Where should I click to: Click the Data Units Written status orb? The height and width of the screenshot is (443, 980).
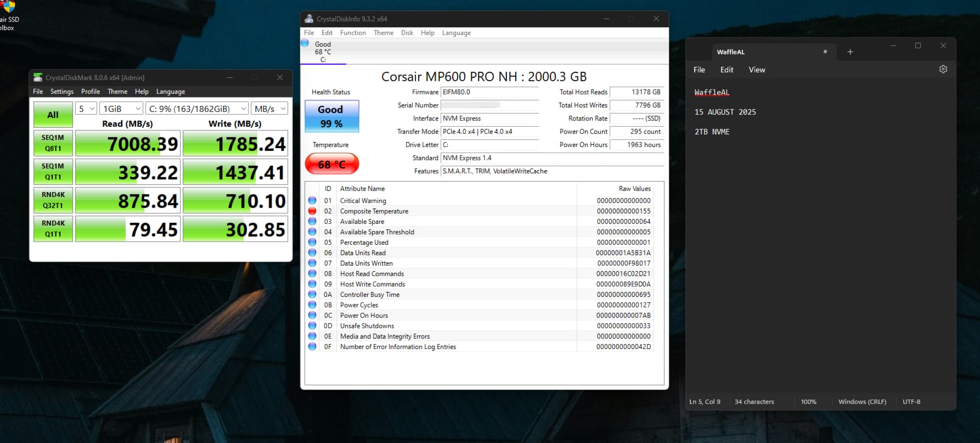312,263
